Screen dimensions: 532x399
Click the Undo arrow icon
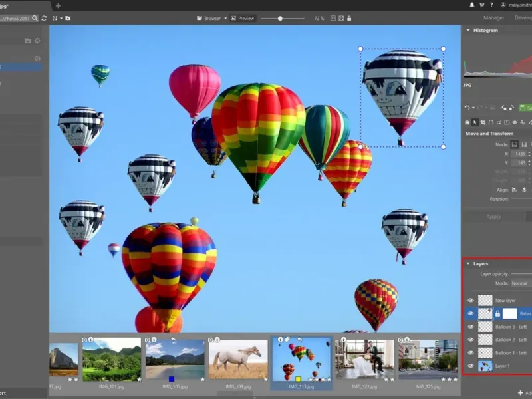point(467,107)
